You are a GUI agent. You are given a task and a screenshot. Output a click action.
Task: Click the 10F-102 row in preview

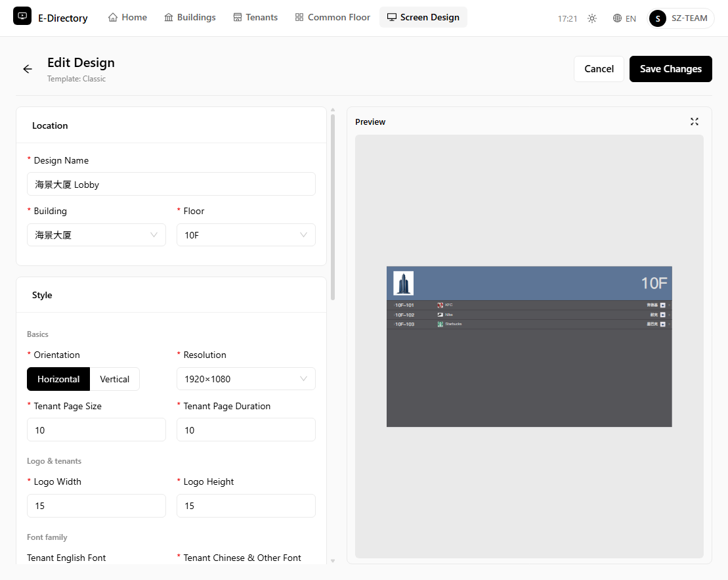point(529,315)
